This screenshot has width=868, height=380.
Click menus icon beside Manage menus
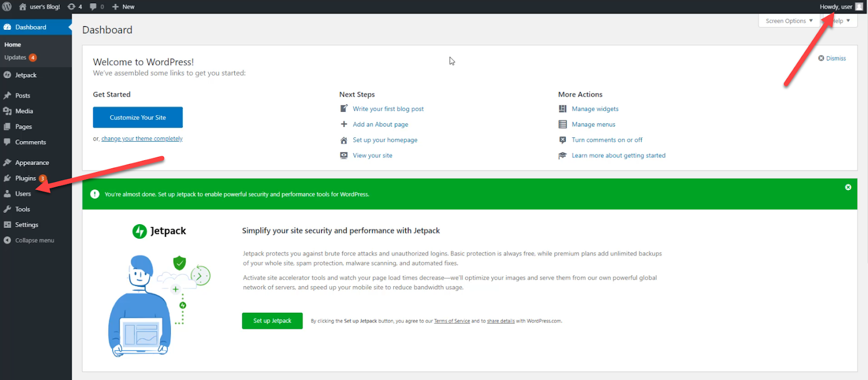(x=563, y=124)
